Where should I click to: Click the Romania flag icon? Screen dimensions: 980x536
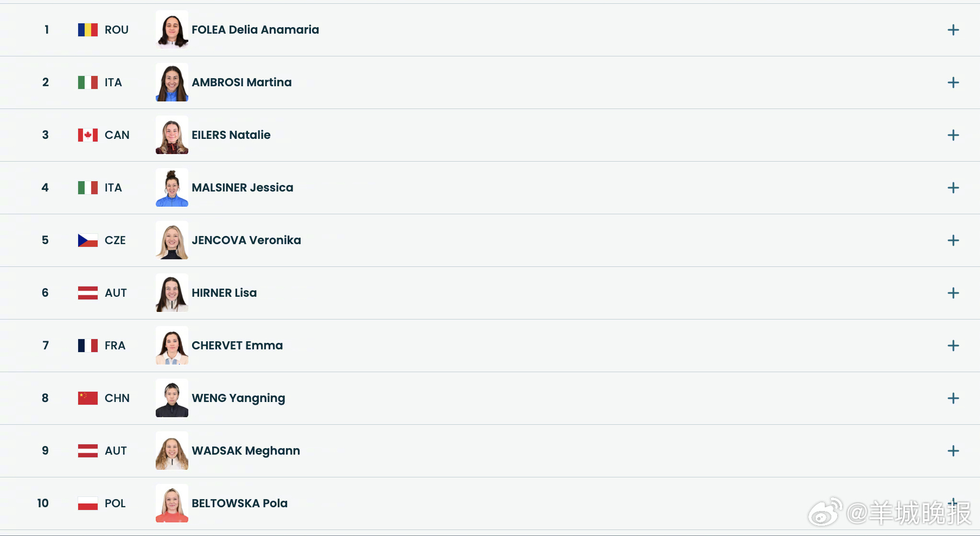tap(87, 30)
